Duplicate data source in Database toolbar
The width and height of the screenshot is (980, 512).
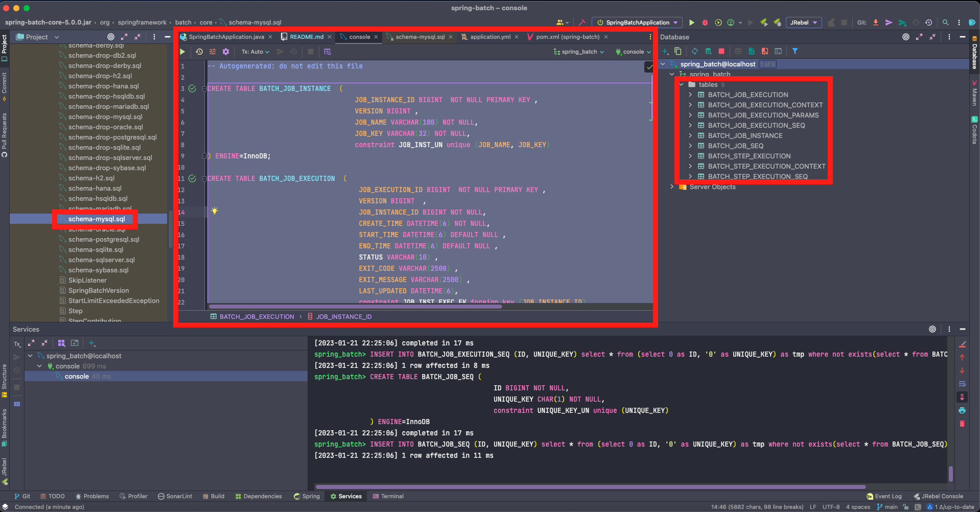click(x=678, y=51)
